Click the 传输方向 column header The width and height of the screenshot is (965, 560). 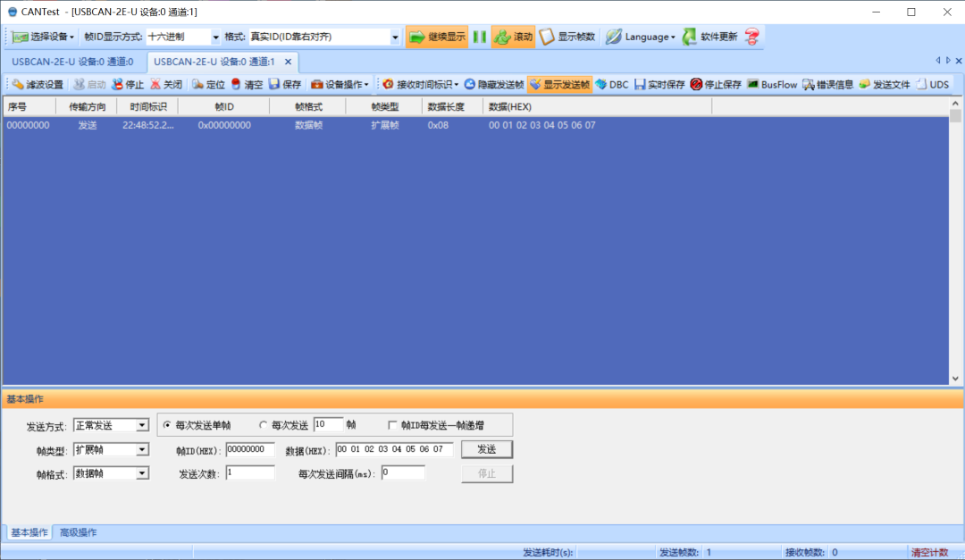tap(87, 106)
